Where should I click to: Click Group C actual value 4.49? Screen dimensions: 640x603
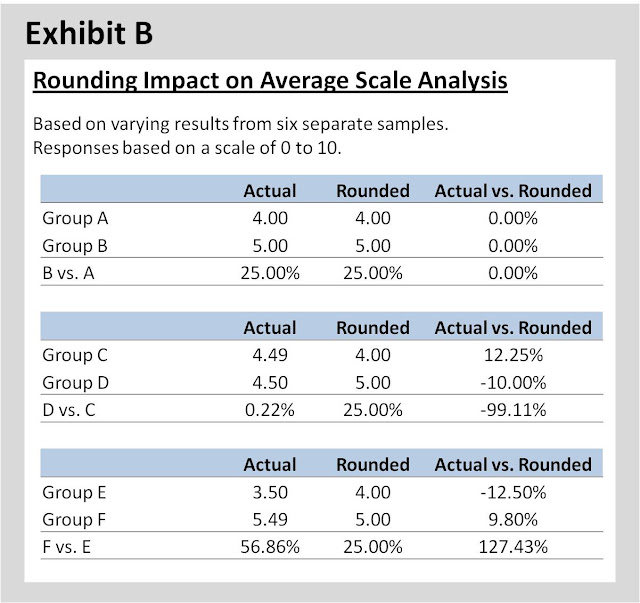270,355
